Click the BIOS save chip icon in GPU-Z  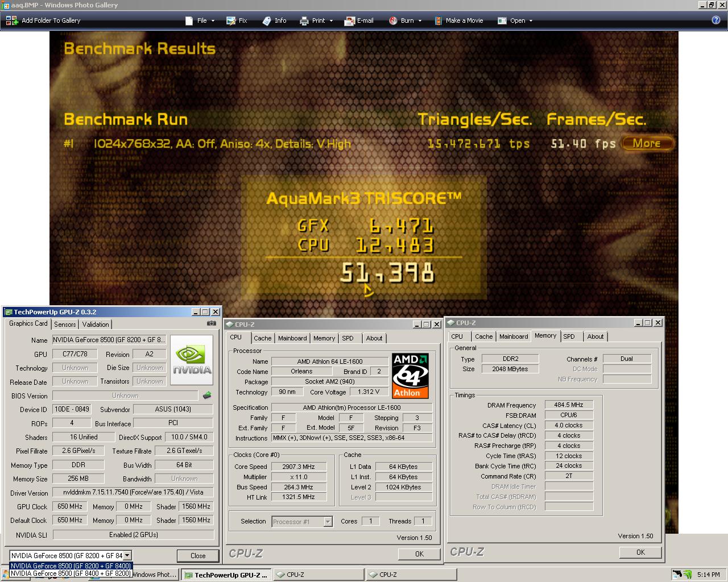207,395
